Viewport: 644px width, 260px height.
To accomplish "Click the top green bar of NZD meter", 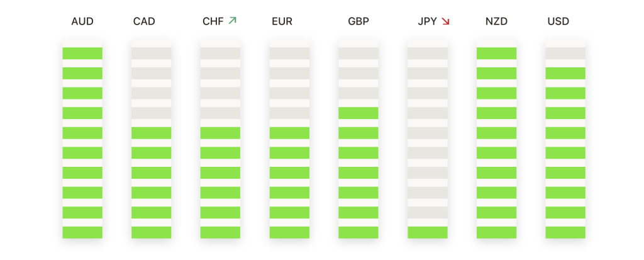I will click(497, 54).
